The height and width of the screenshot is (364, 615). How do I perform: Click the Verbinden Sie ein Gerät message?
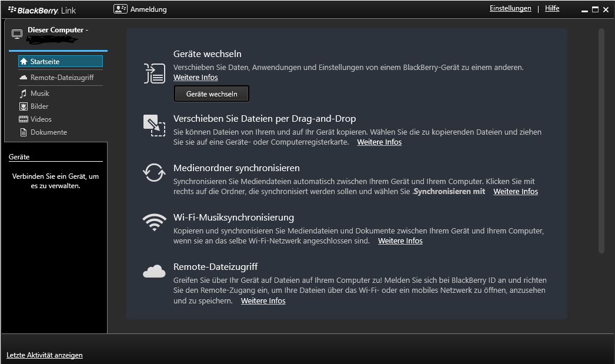(x=55, y=181)
